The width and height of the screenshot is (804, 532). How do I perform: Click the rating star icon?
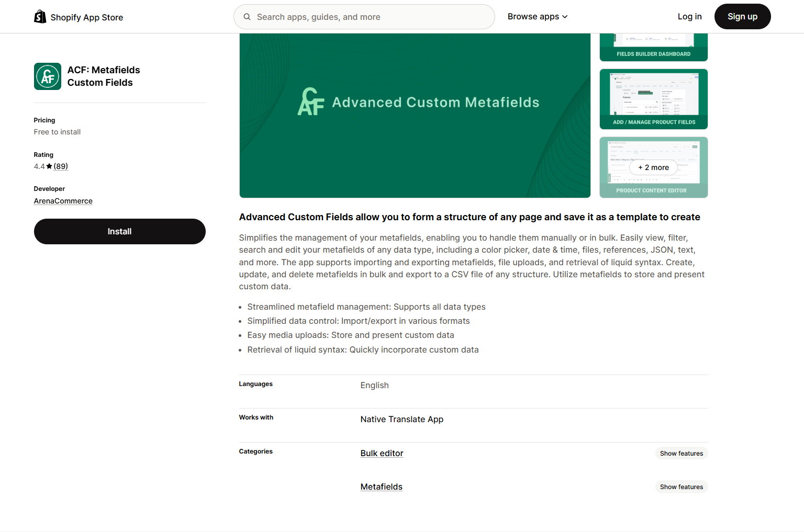pyautogui.click(x=49, y=166)
